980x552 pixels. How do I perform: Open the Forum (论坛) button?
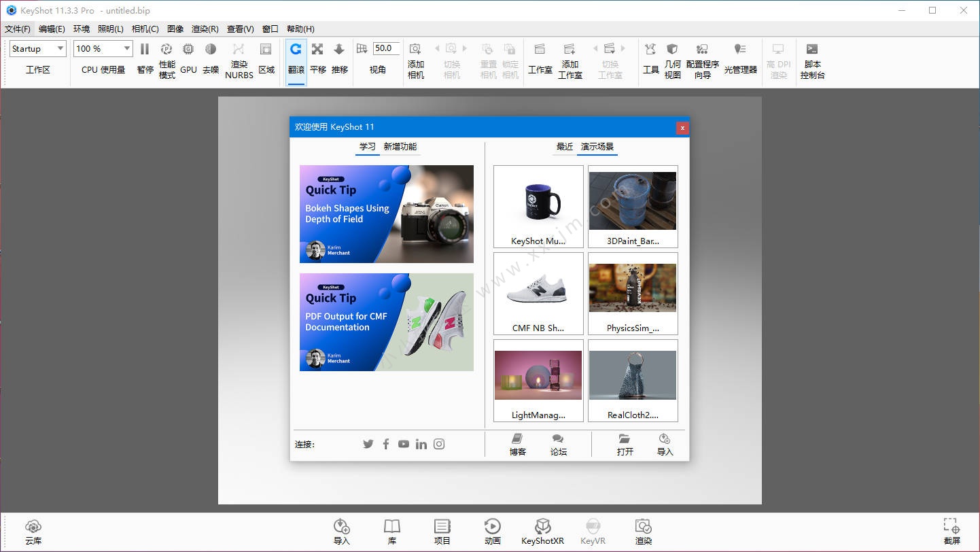click(559, 445)
